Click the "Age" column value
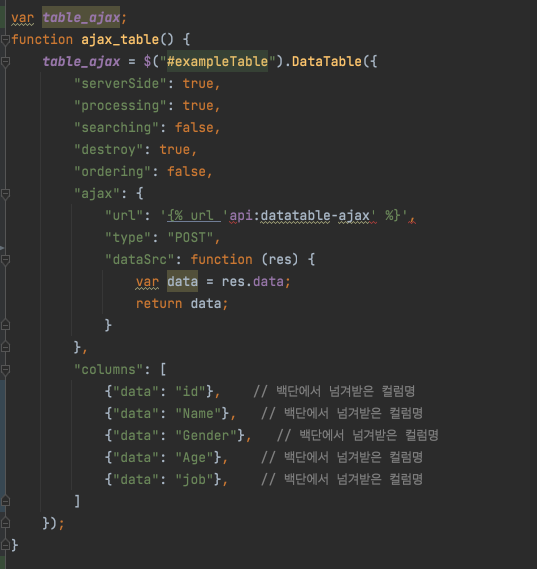537x569 pixels. 194,458
